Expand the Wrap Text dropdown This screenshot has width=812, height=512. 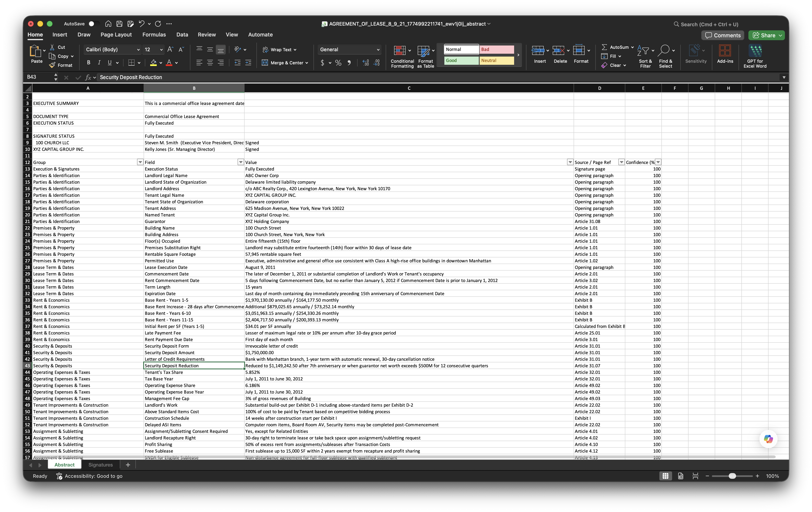pyautogui.click(x=295, y=50)
